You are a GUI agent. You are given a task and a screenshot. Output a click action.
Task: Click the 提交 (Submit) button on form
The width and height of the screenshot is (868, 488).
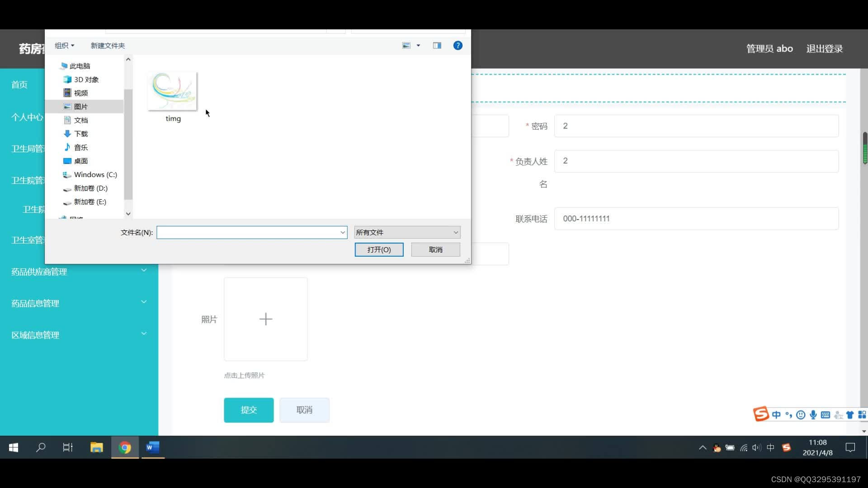(x=249, y=409)
